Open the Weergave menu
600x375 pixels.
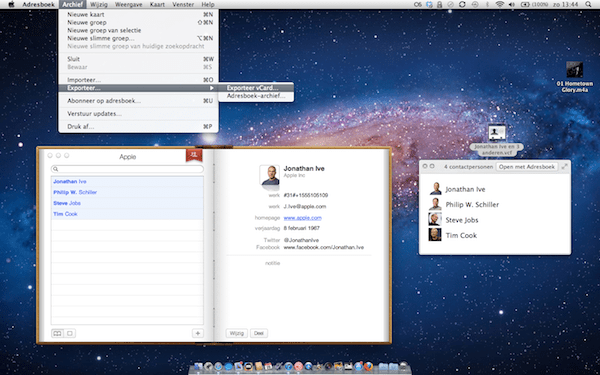pyautogui.click(x=129, y=5)
